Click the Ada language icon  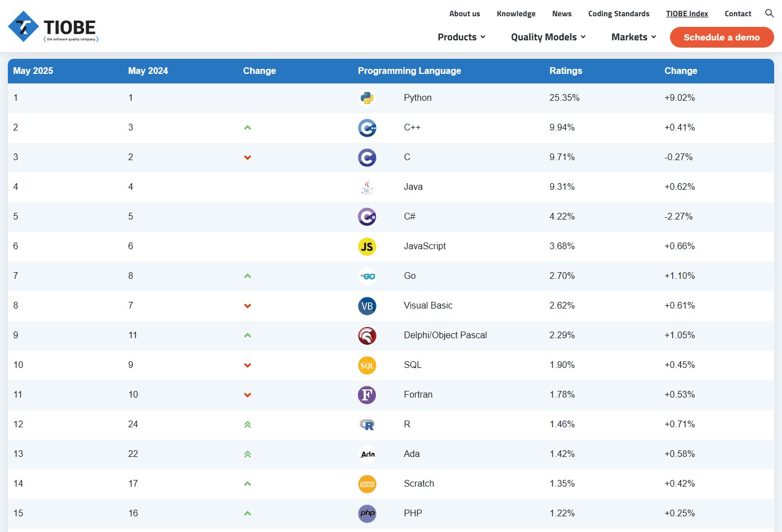pyautogui.click(x=367, y=454)
